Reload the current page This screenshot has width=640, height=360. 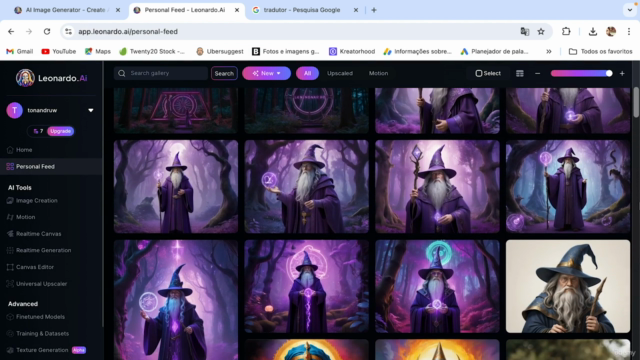pos(47,31)
